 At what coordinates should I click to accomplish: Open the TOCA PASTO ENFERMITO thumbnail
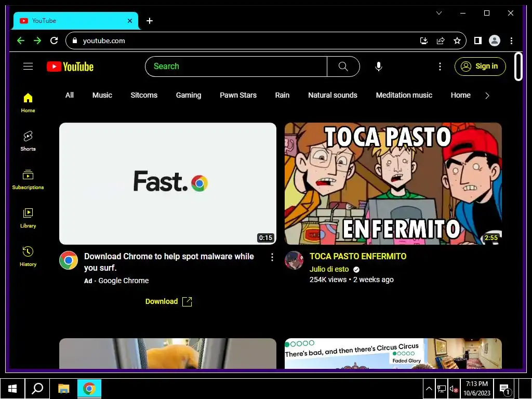pyautogui.click(x=393, y=183)
